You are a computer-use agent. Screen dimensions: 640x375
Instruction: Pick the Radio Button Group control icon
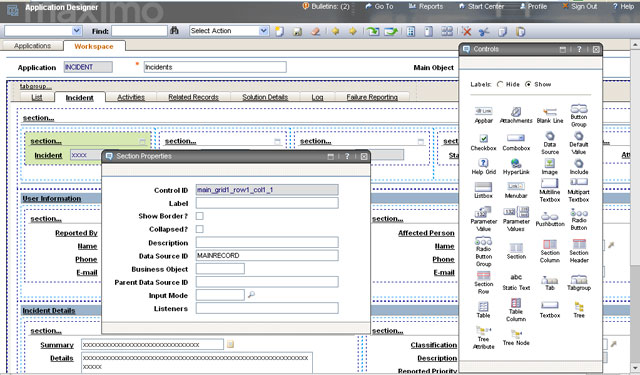483,241
